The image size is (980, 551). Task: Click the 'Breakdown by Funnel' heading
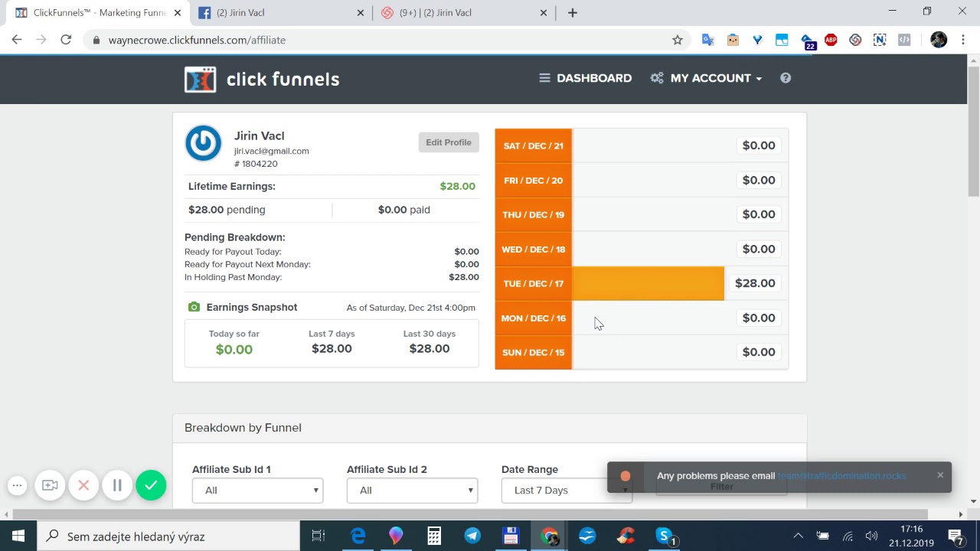(x=243, y=428)
